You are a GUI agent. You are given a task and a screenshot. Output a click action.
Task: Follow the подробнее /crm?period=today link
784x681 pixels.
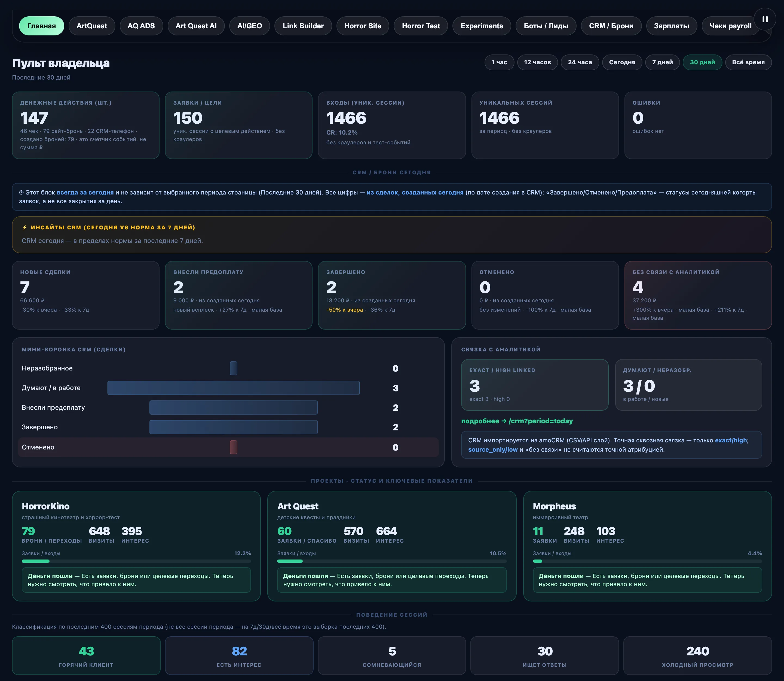517,421
